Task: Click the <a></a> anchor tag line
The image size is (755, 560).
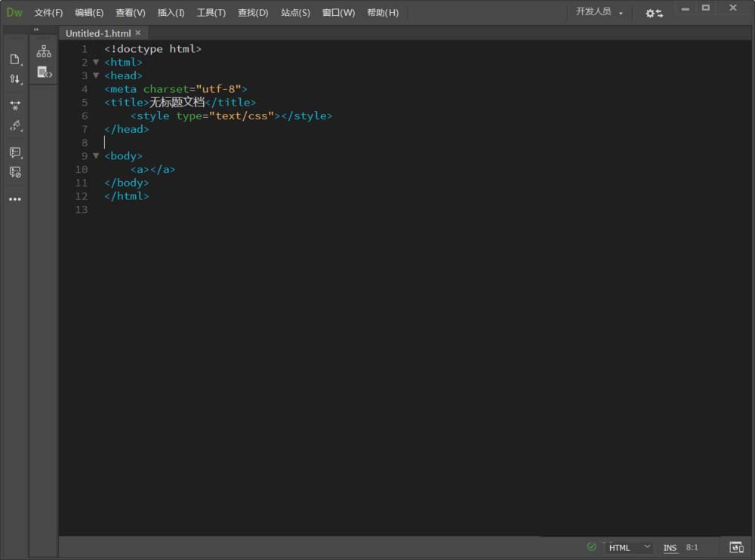Action: [x=153, y=170]
